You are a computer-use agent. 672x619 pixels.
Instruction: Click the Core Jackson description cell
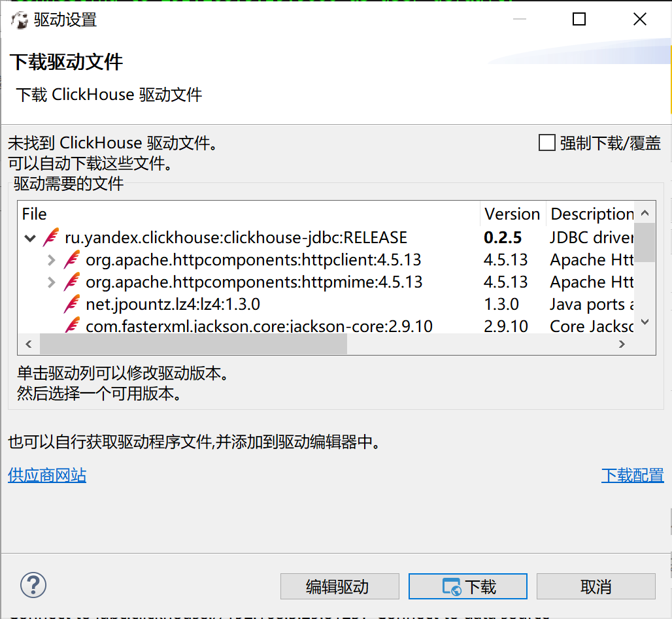[592, 326]
